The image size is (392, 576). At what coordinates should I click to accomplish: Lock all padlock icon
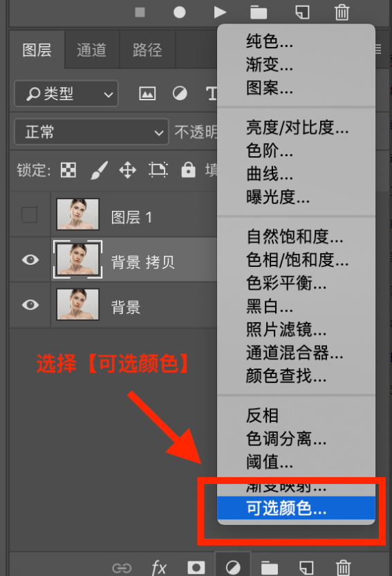188,169
